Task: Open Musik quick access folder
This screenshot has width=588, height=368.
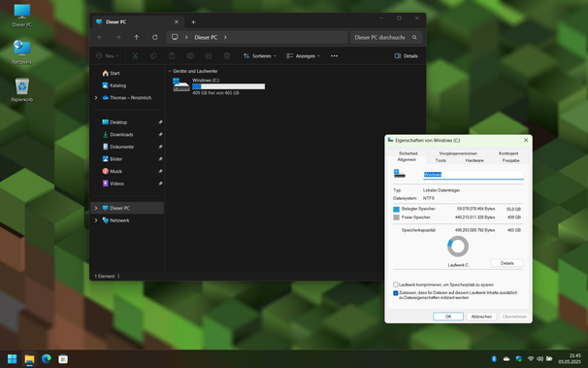Action: (113, 171)
